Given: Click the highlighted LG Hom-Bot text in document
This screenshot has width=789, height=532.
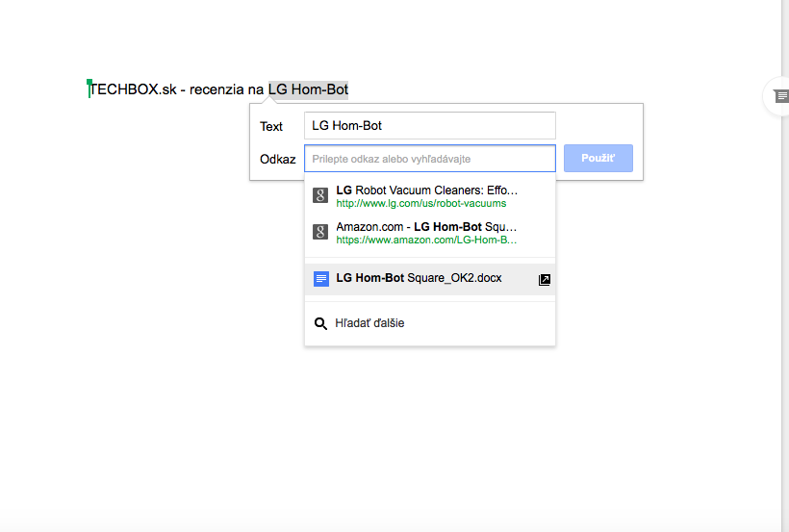Looking at the screenshot, I should (308, 89).
